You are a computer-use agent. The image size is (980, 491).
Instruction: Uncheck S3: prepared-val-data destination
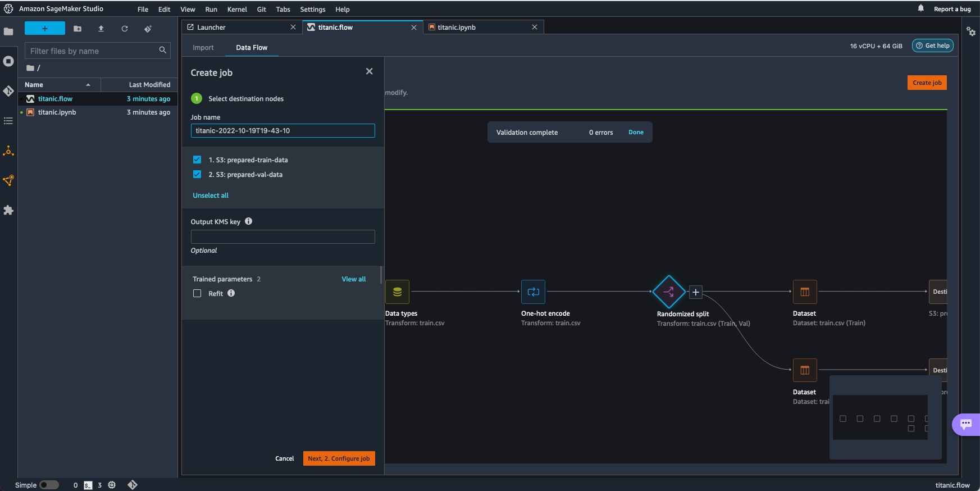click(x=197, y=174)
